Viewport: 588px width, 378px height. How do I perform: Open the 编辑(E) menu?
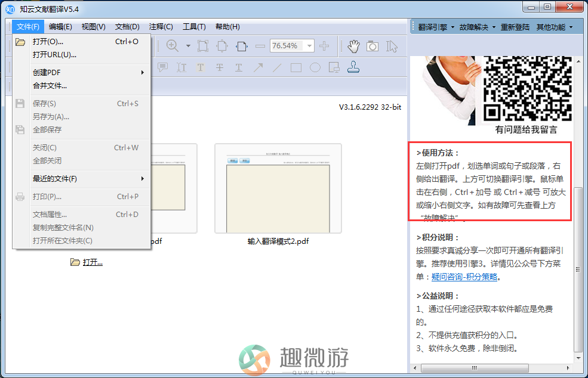tap(60, 27)
